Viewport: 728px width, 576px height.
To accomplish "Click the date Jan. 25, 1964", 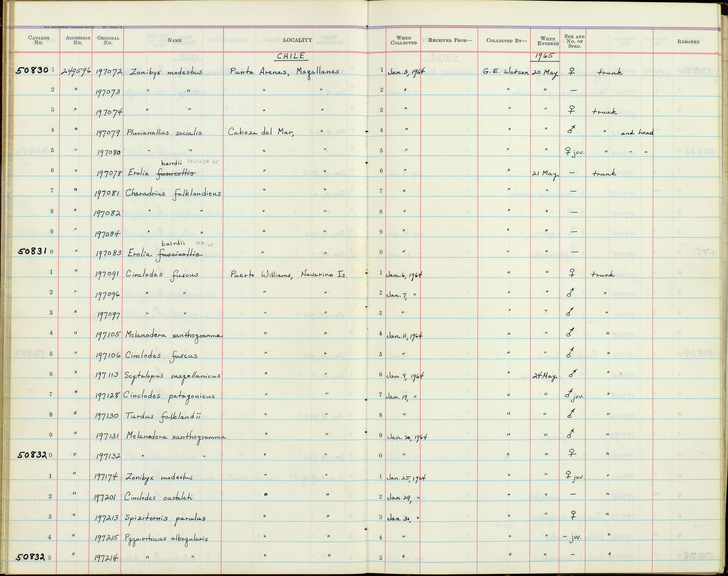I will (406, 478).
